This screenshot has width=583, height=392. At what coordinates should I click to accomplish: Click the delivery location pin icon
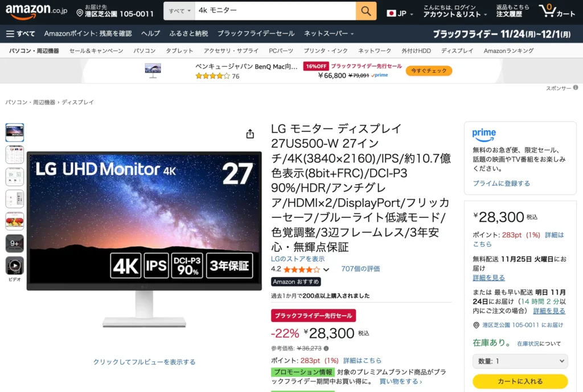[x=80, y=14]
